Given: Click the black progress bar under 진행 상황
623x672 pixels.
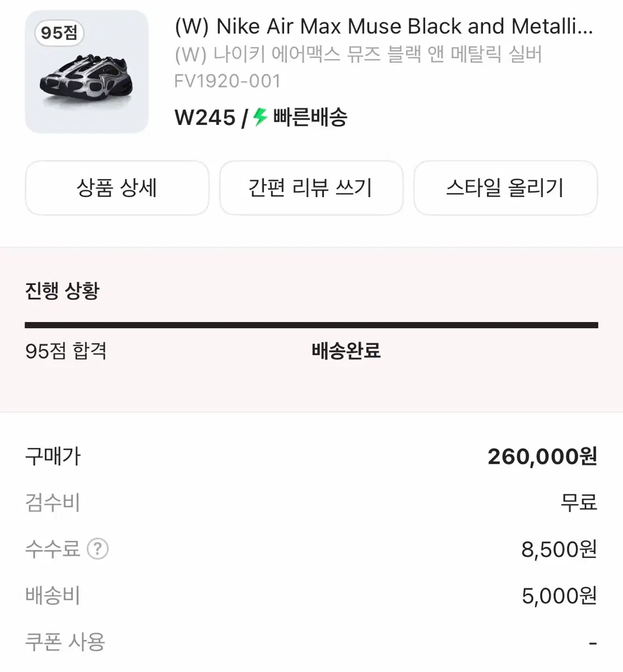Looking at the screenshot, I should point(311,325).
